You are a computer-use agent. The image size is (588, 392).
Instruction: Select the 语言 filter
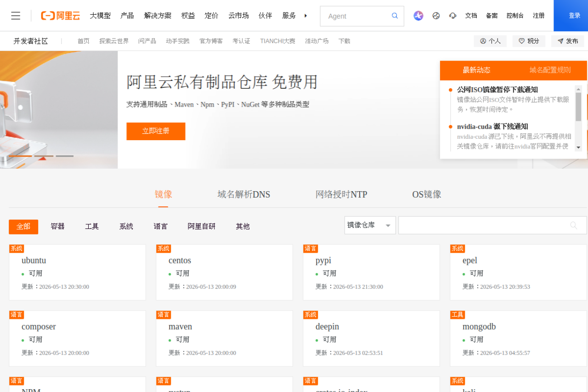coord(161,227)
